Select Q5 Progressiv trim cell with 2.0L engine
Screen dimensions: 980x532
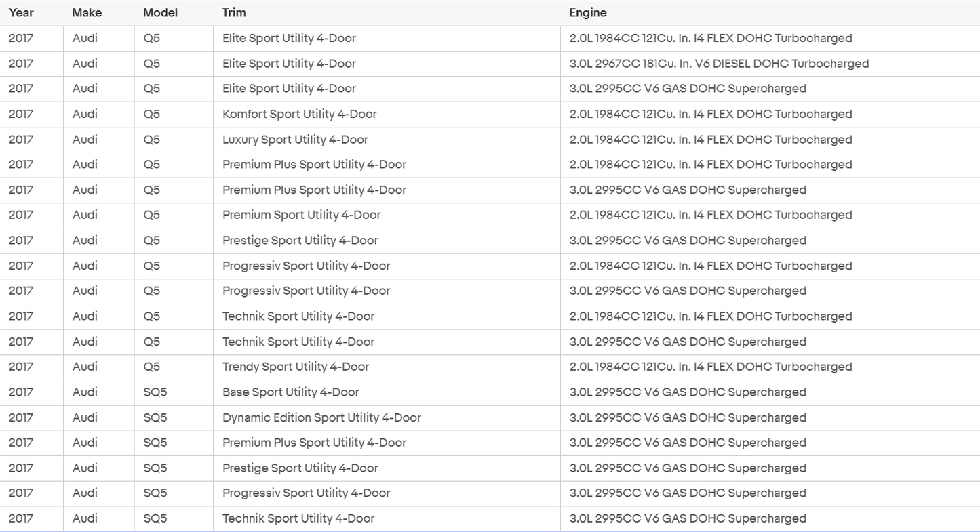387,266
